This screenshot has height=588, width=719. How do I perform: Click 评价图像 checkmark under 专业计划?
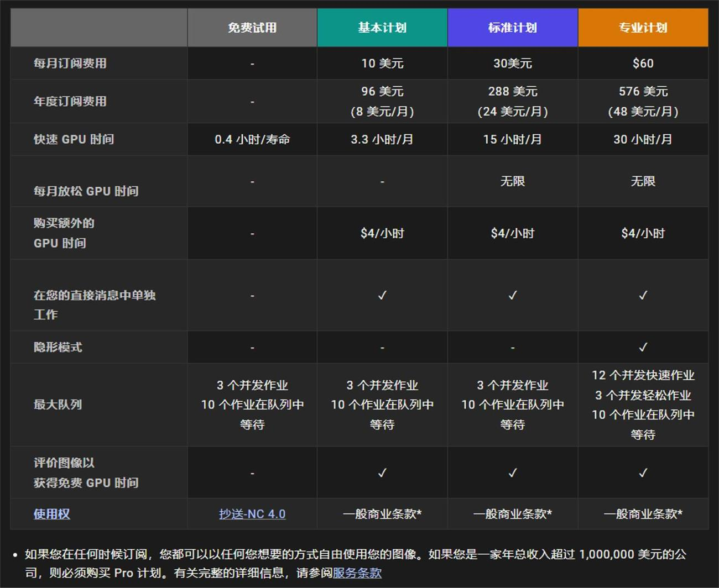click(643, 473)
